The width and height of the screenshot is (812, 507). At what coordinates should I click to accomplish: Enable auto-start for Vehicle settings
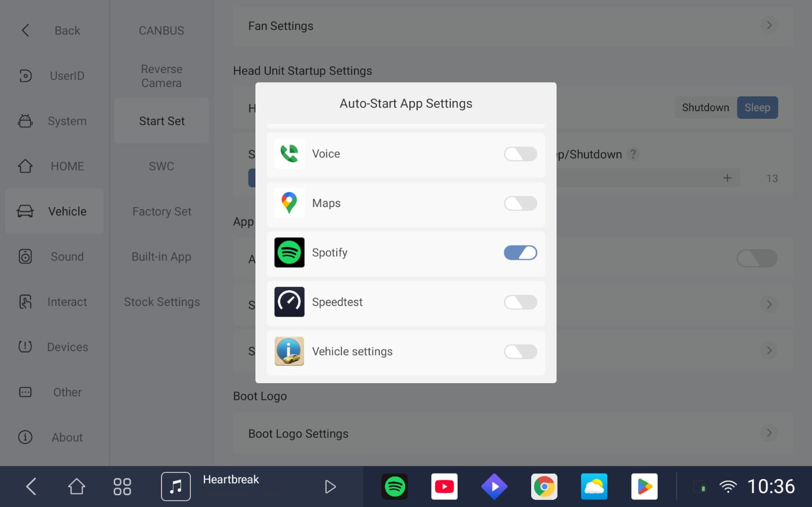(521, 351)
